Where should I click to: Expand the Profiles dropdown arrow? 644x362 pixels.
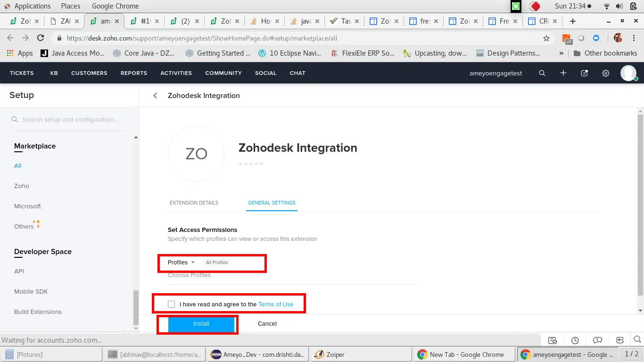pos(193,263)
